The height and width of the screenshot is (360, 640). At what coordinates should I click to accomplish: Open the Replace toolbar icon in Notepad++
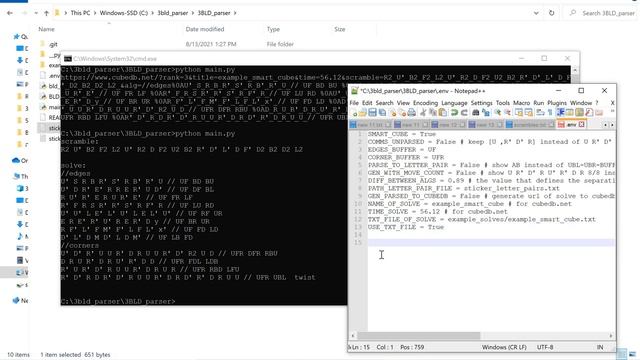coord(486,113)
